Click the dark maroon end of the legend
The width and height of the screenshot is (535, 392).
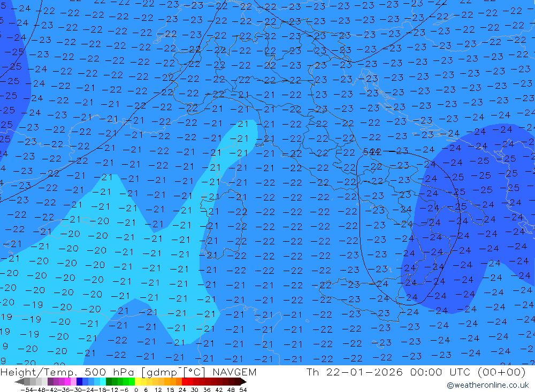click(243, 382)
